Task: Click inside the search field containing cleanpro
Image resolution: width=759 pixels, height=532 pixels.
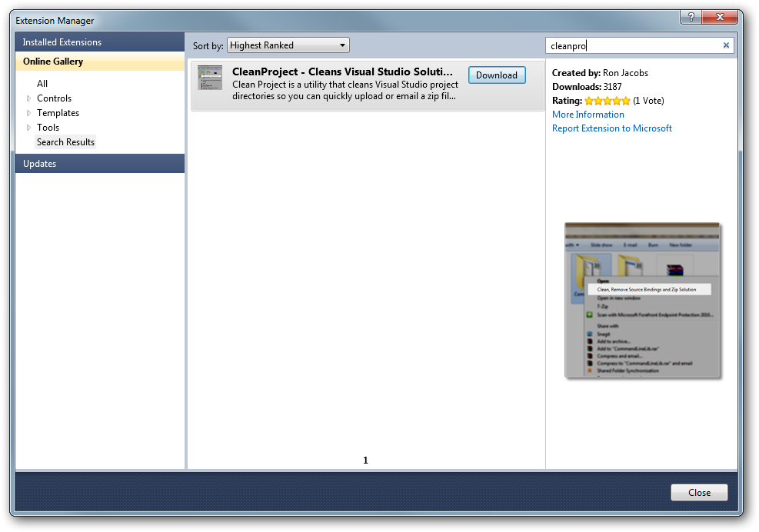Action: pos(631,46)
